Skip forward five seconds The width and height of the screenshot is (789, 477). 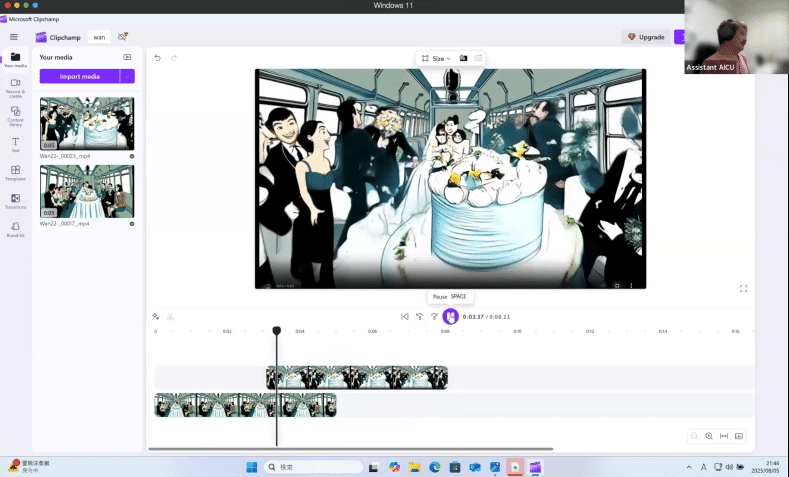434,316
